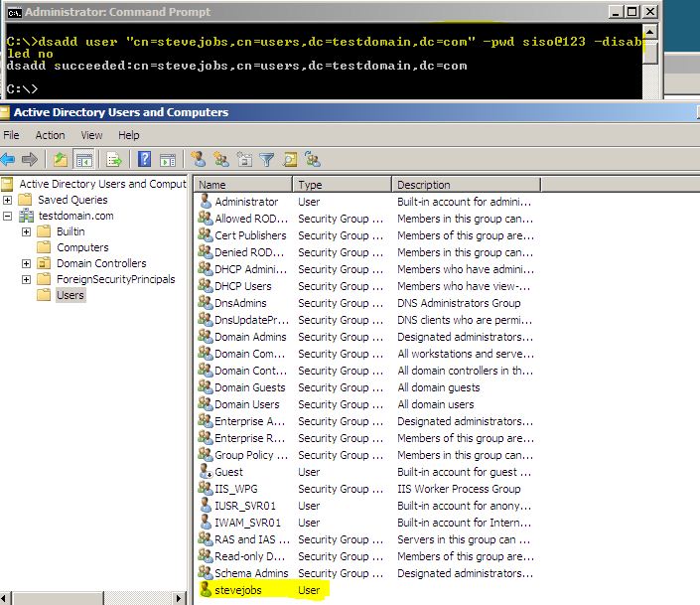Click Command Prompt title bar text
This screenshot has height=605, width=700.
click(117, 12)
